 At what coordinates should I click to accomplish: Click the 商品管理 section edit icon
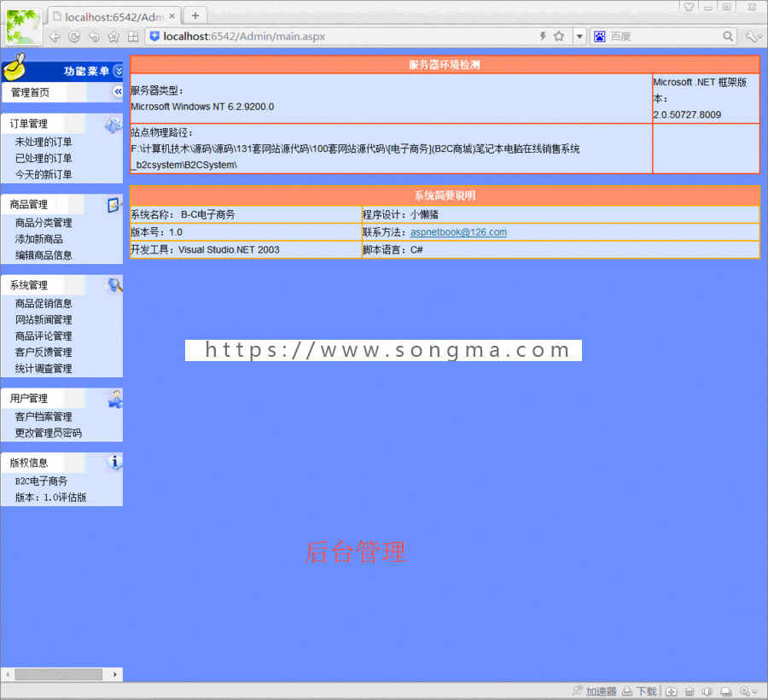click(x=113, y=205)
